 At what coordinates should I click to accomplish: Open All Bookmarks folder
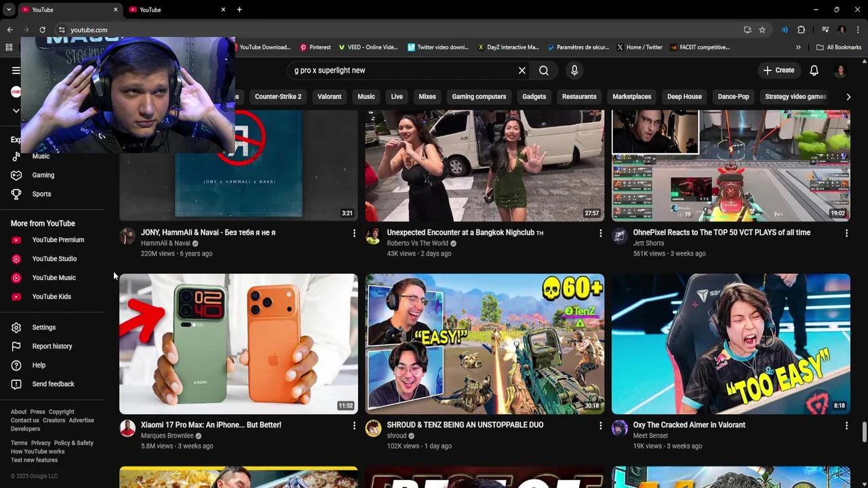(x=839, y=47)
